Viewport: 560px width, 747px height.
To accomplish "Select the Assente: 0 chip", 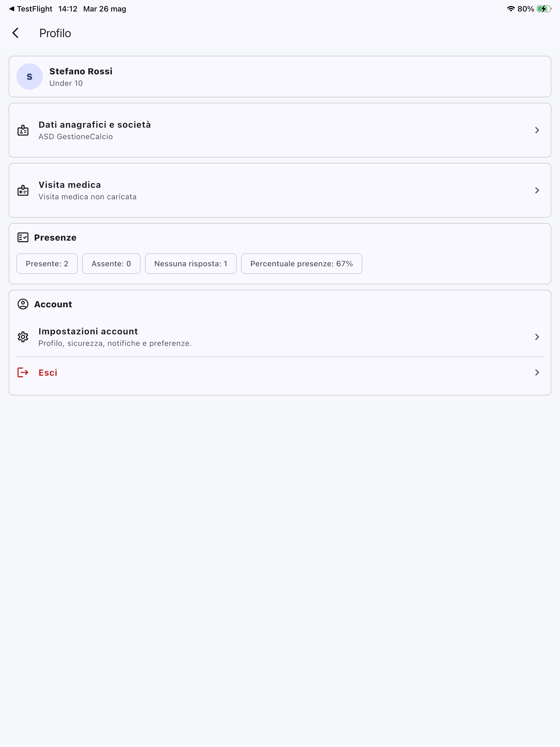I will [111, 264].
